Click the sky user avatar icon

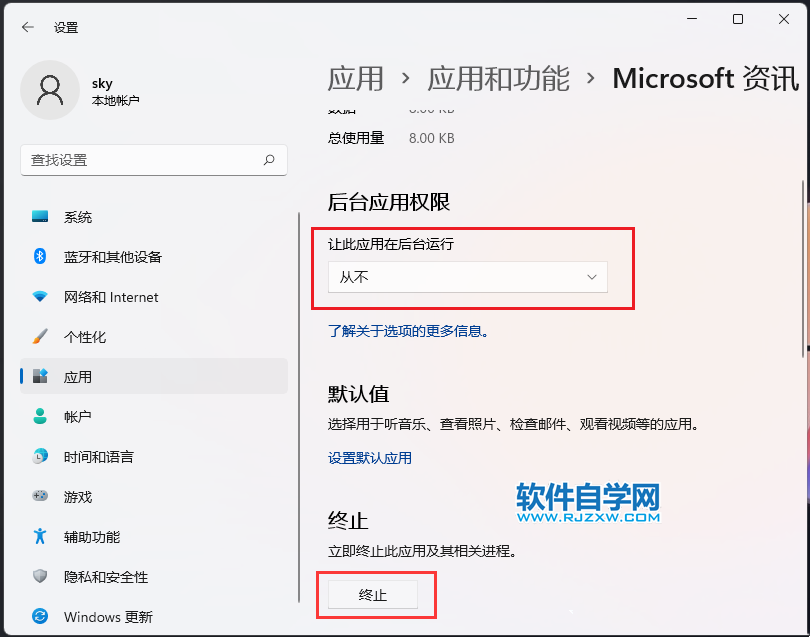coord(49,90)
